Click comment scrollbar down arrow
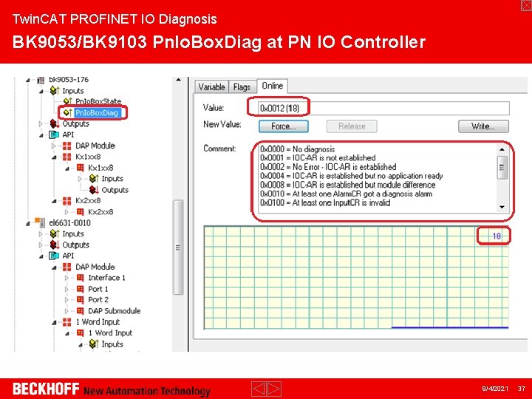 tap(502, 208)
